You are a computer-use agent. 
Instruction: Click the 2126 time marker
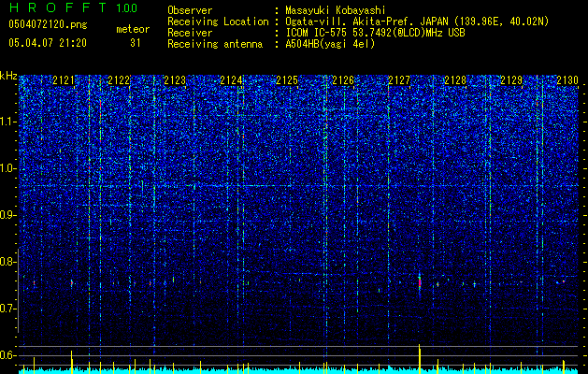point(343,80)
